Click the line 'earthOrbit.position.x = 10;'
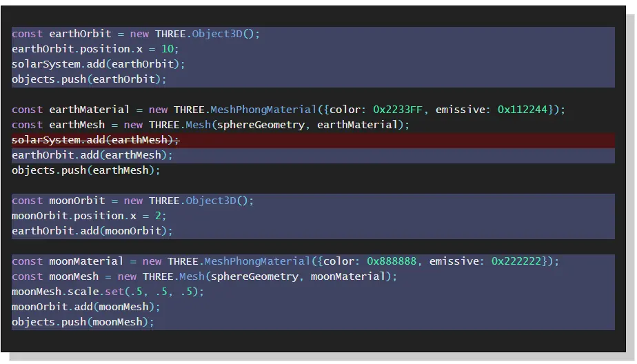Image resolution: width=637 pixels, height=364 pixels. (x=95, y=49)
